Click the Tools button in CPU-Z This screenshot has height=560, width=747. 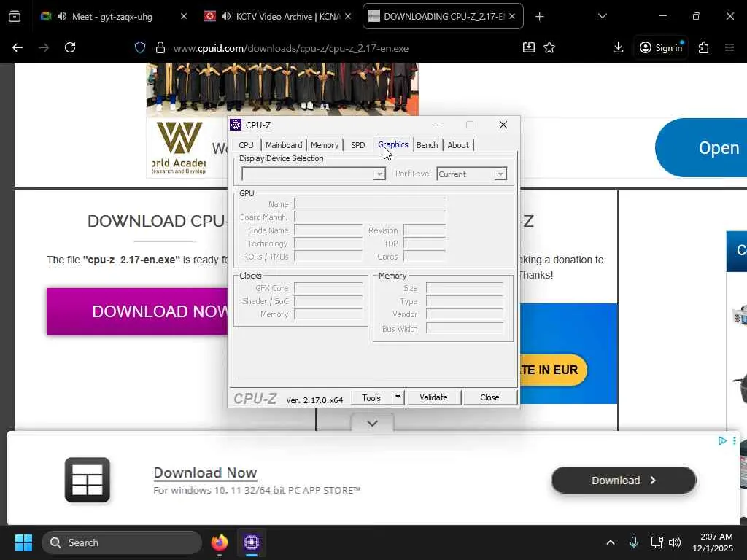(x=371, y=397)
